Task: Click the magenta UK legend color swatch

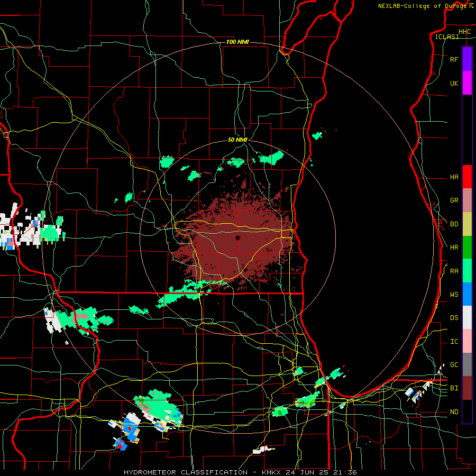Action: pyautogui.click(x=467, y=83)
